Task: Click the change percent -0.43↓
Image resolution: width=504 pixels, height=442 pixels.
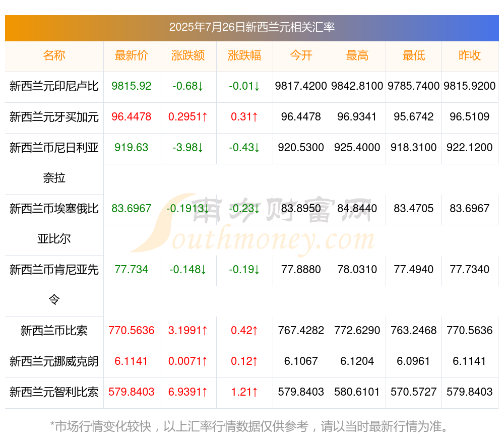Action: (244, 148)
